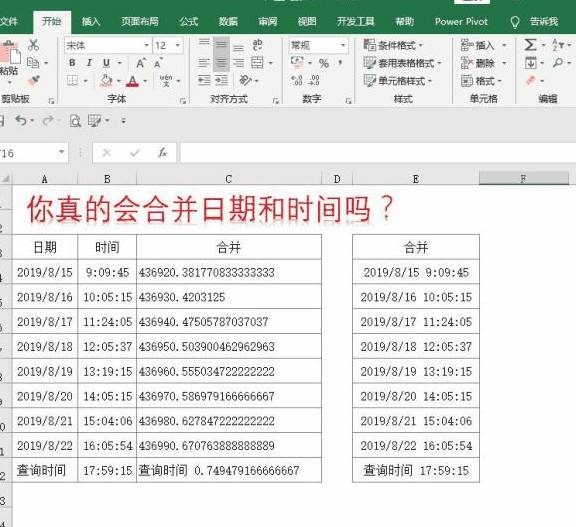Viewport: 576px width, 527px height.
Task: Decrease decimal places
Action: 314,80
